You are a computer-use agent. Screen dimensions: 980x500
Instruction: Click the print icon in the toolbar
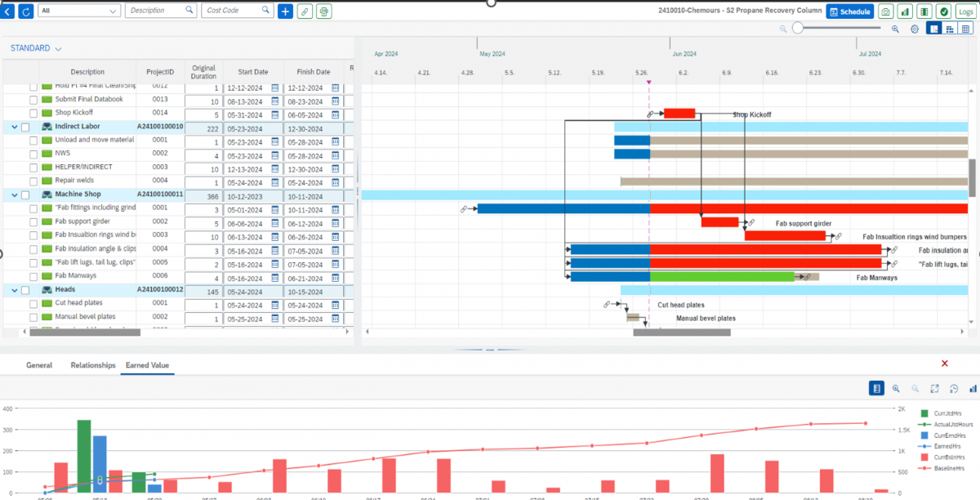point(324,11)
